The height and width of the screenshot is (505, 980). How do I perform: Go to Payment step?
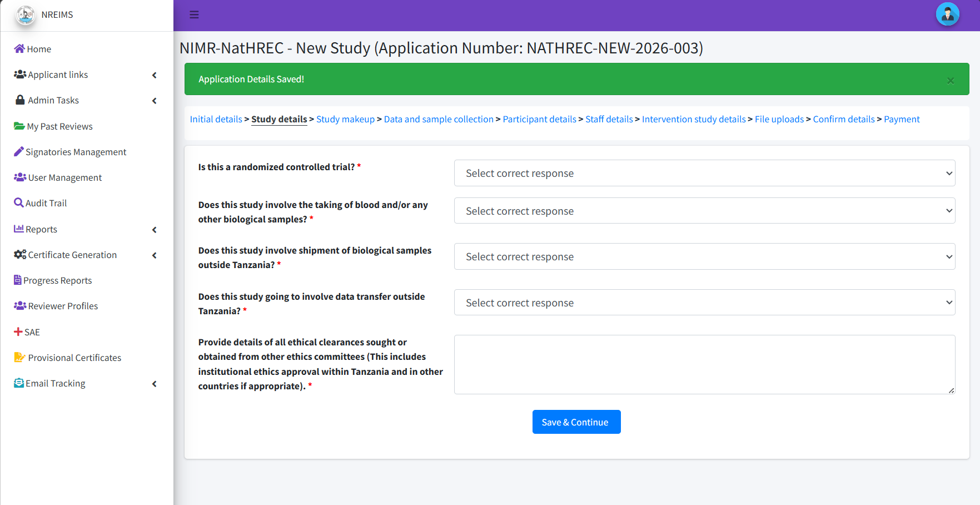click(902, 119)
